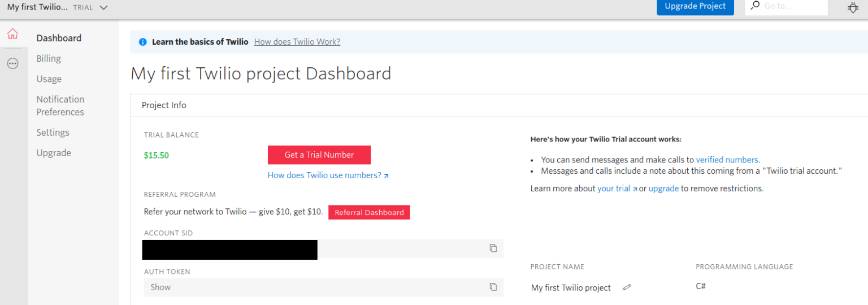
Task: Open the debugger bug icon
Action: 853,7
